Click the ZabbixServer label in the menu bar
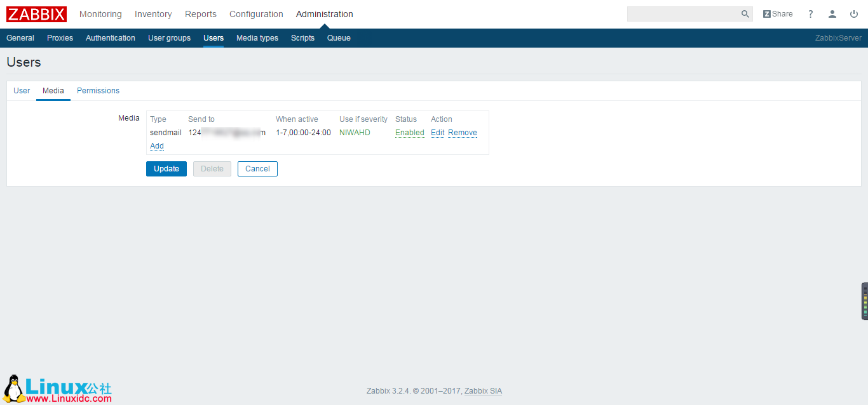The image size is (868, 405). tap(838, 37)
